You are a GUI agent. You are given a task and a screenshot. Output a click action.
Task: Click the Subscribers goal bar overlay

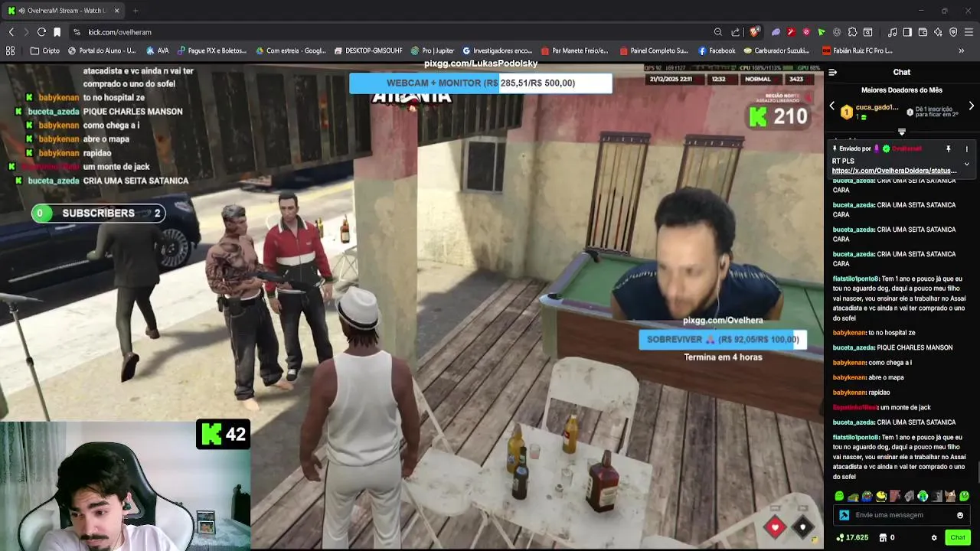99,214
